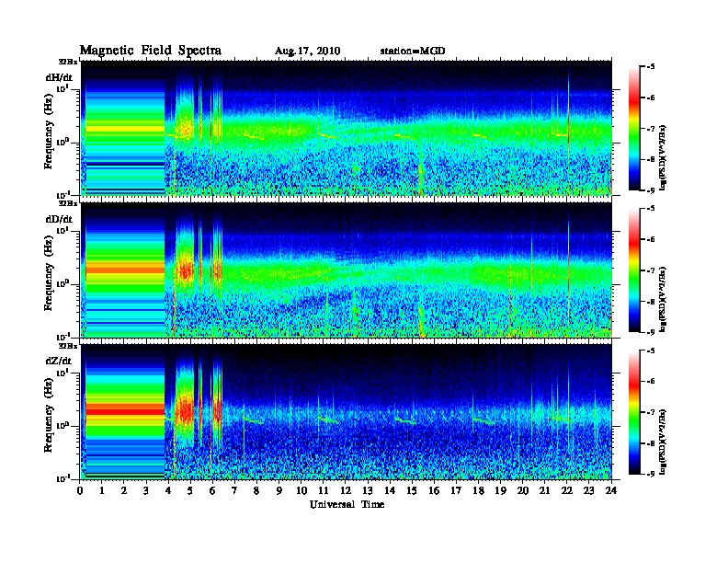The image size is (728, 563).
Task: Click the "19" hour tick label
Action: coord(500,491)
